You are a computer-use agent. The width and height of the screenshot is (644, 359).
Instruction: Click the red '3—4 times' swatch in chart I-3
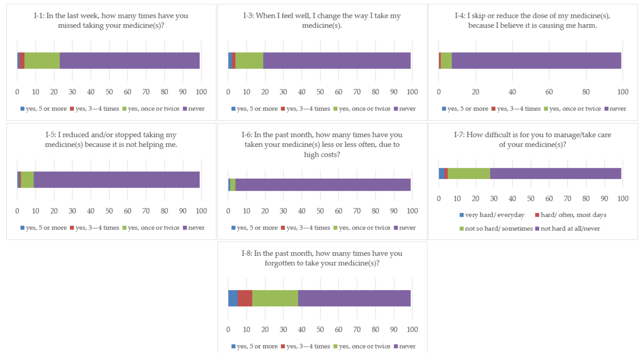pyautogui.click(x=283, y=109)
